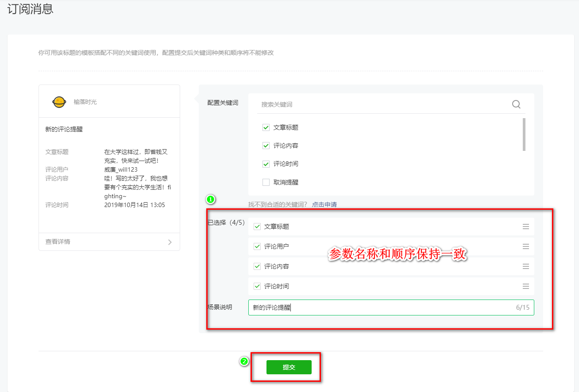Click the drag handle for 评论时间 row
This screenshot has width=579, height=392.
525,286
